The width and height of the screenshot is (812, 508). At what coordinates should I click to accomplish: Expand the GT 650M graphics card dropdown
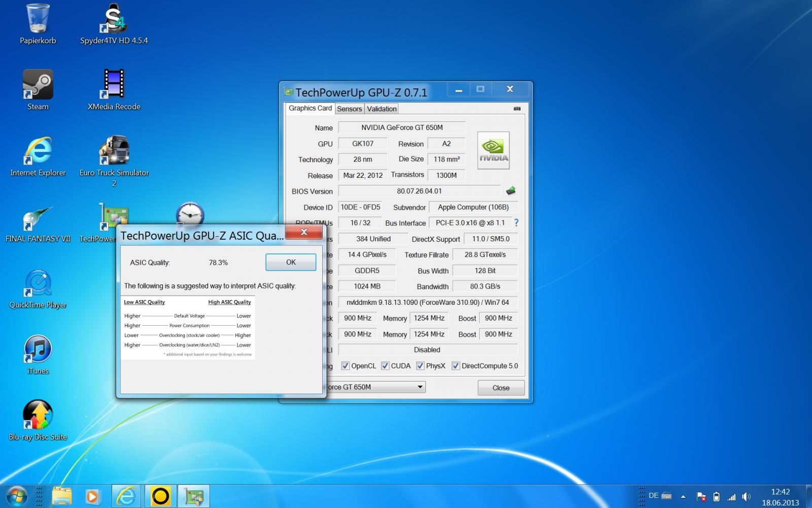pyautogui.click(x=420, y=387)
